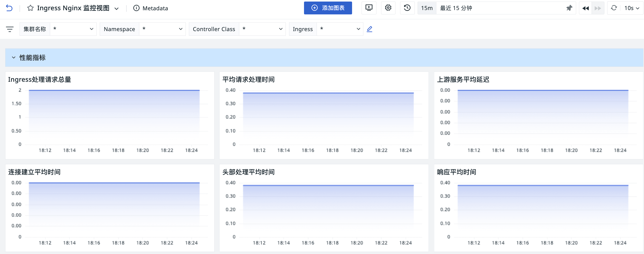
Task: Pin the current time range
Action: 569,8
